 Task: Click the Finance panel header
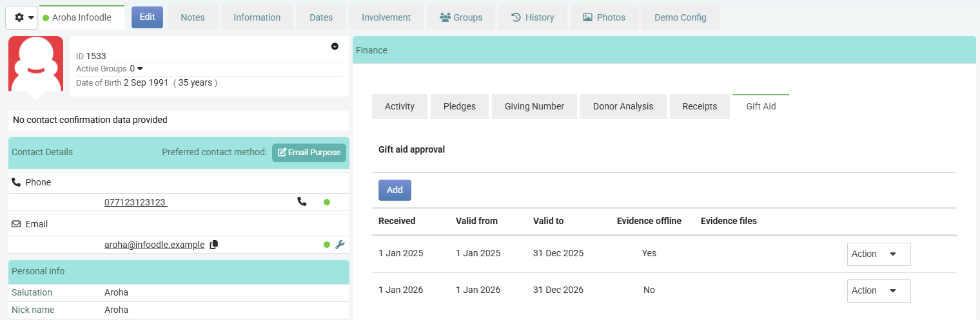click(x=664, y=50)
